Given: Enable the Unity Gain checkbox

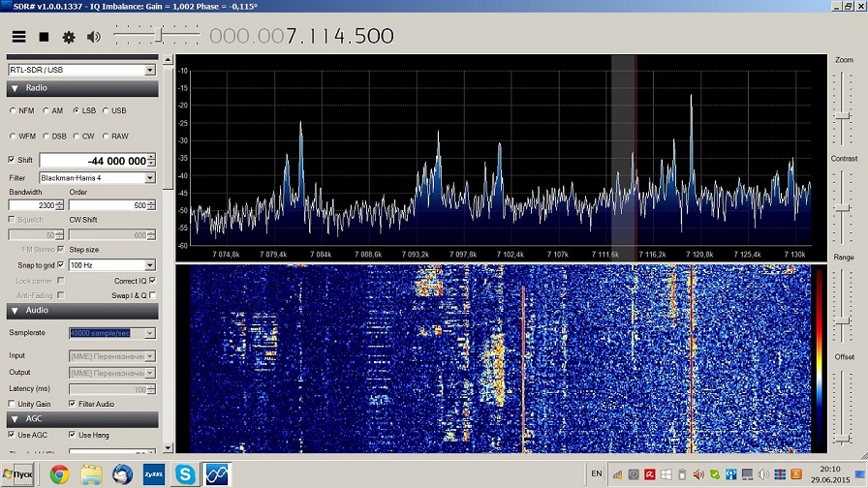Looking at the screenshot, I should coord(12,404).
